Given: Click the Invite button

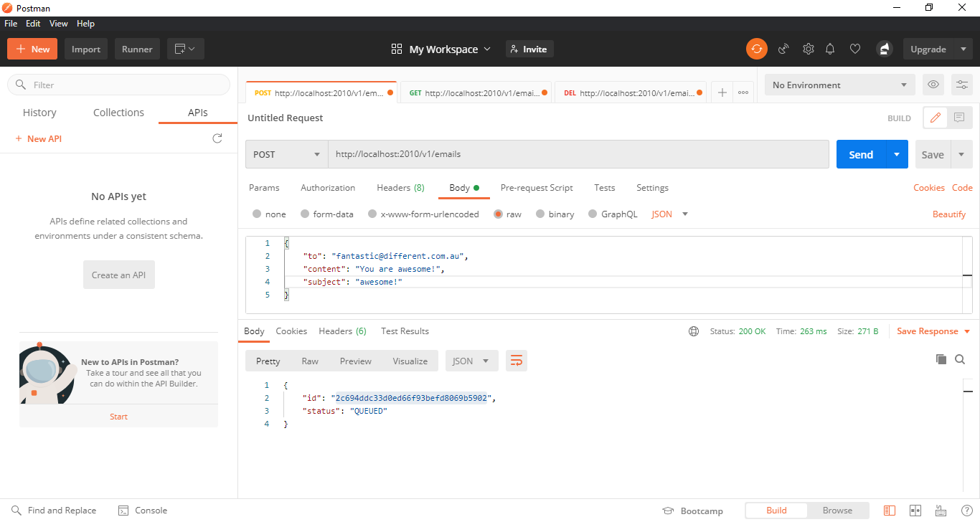Looking at the screenshot, I should click(529, 49).
